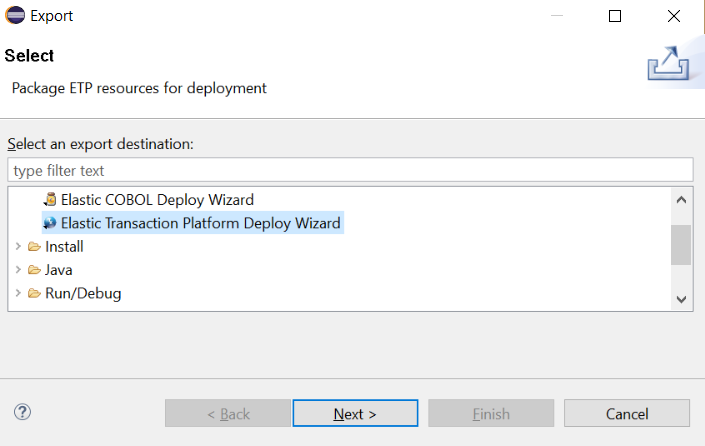The height and width of the screenshot is (446, 705).
Task: Select Elastic COBOL Deploy Wizard entry
Action: 157,199
